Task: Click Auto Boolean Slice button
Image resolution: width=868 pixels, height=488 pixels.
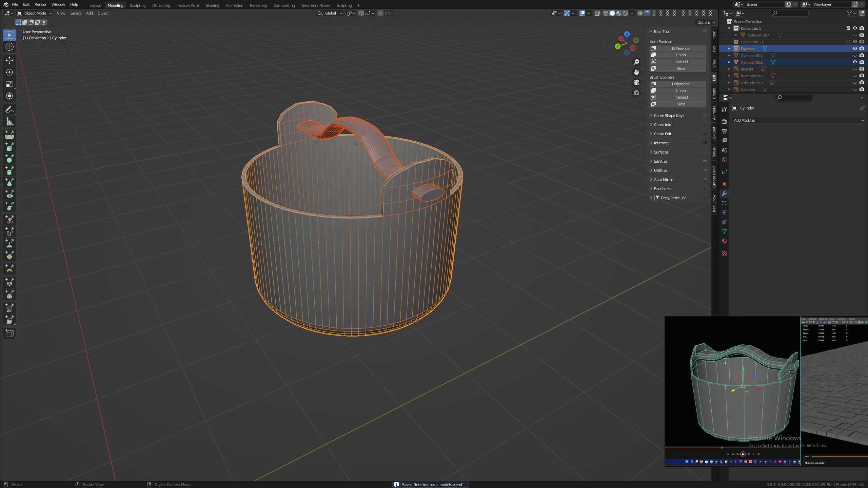Action: (677, 68)
